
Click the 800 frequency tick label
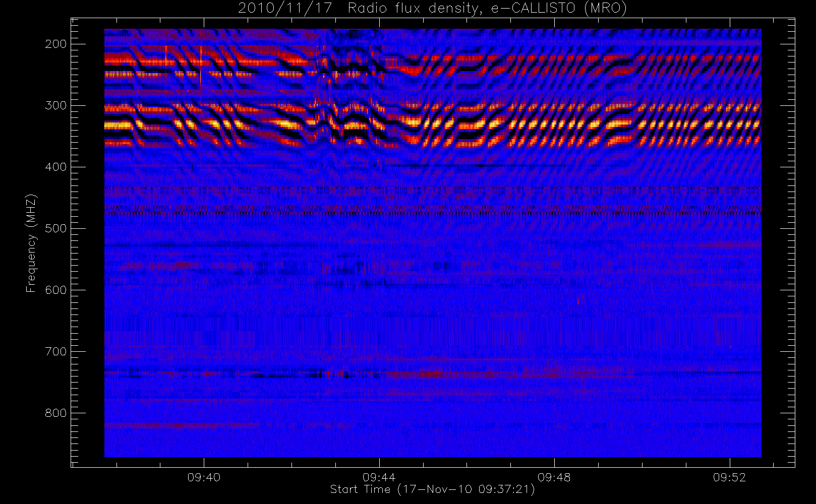tap(56, 413)
